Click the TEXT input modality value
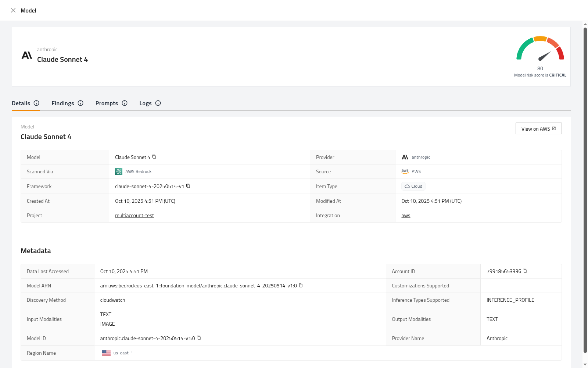Viewport: 588px width, 368px height. coord(106,314)
